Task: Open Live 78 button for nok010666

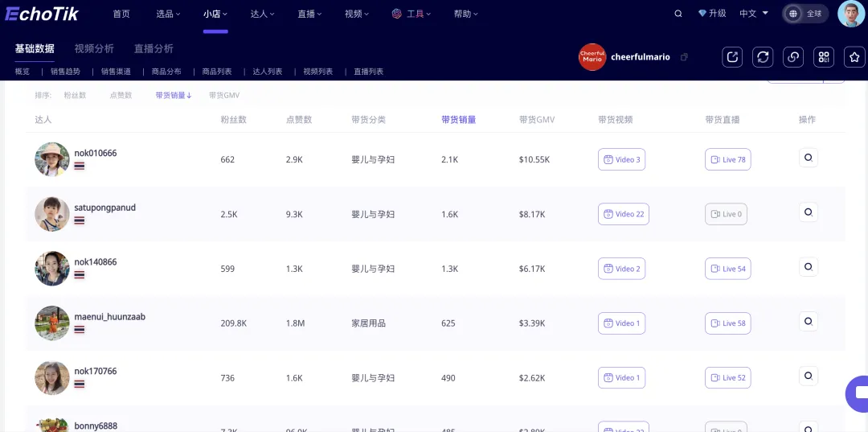Action: coord(727,159)
